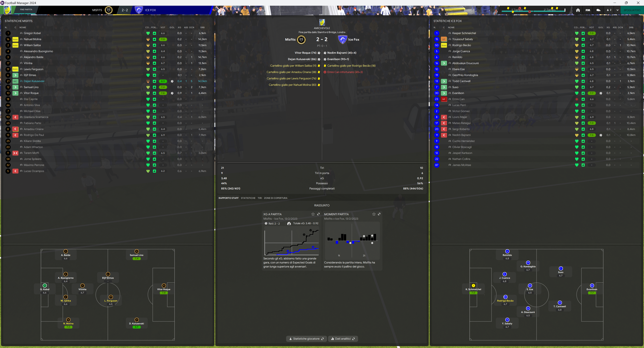Favorite the MOMENTI PARTITA panel star
Screen dimensions: 644x348
coord(374,214)
